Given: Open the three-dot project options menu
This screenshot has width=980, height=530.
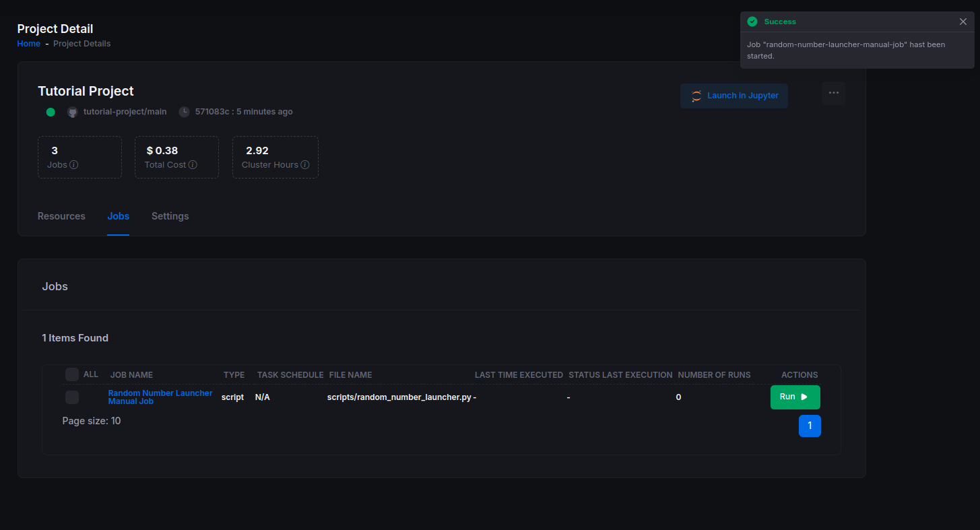Looking at the screenshot, I should tap(833, 93).
